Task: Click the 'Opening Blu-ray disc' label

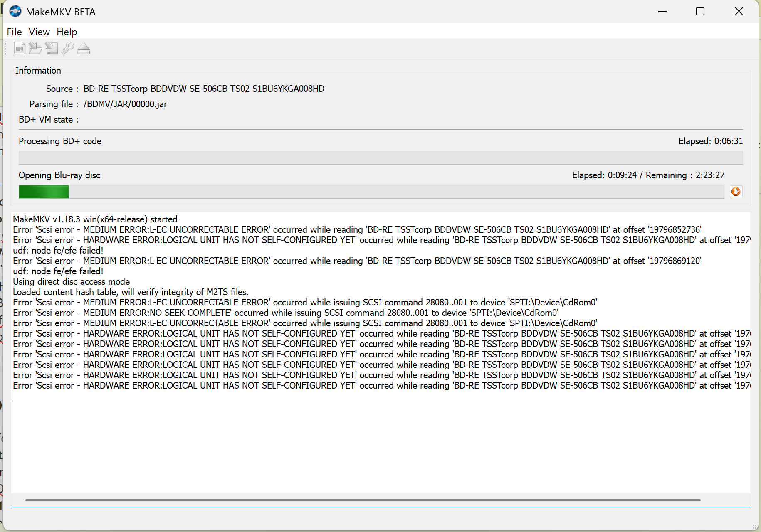Action: 59,175
